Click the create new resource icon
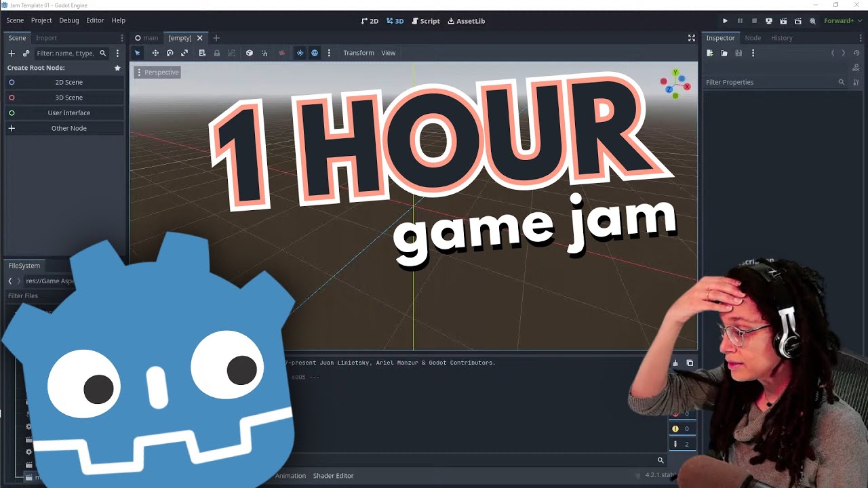Image resolution: width=868 pixels, height=488 pixels. point(709,53)
